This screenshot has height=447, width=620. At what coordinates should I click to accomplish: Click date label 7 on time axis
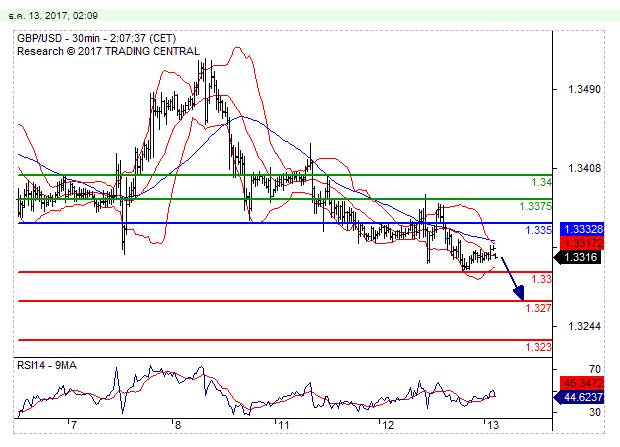click(73, 426)
